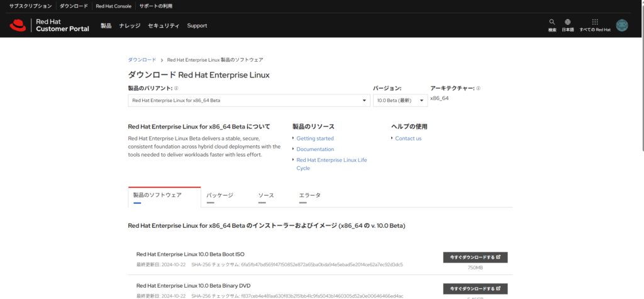Click the globe language icon
The width and height of the screenshot is (644, 299).
[568, 21]
